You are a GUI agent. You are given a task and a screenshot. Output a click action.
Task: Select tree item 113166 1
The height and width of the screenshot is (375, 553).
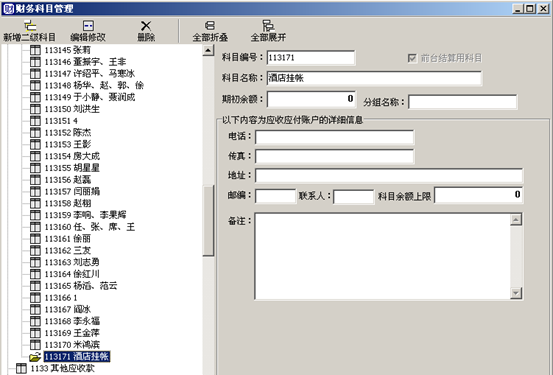61,298
